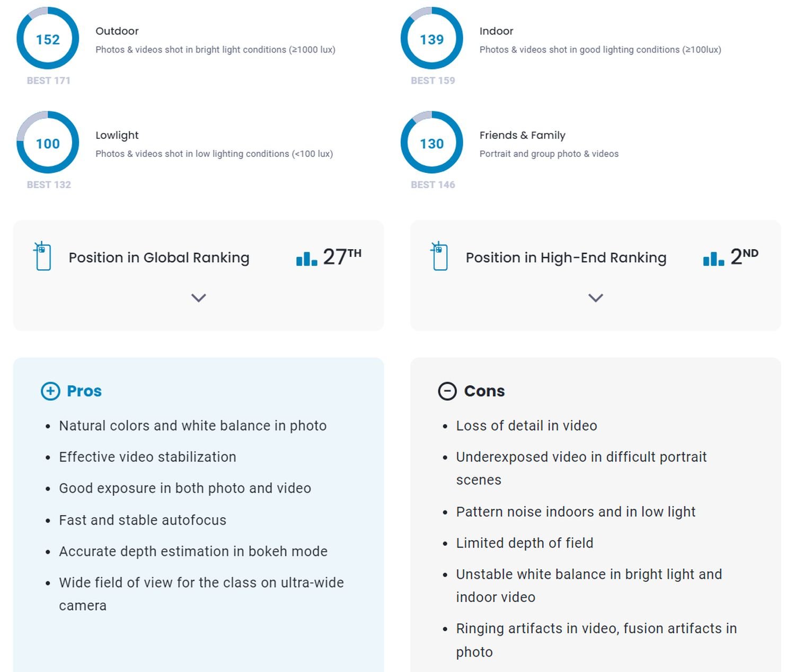
Task: Select the Friends & Family heading
Action: click(x=522, y=135)
